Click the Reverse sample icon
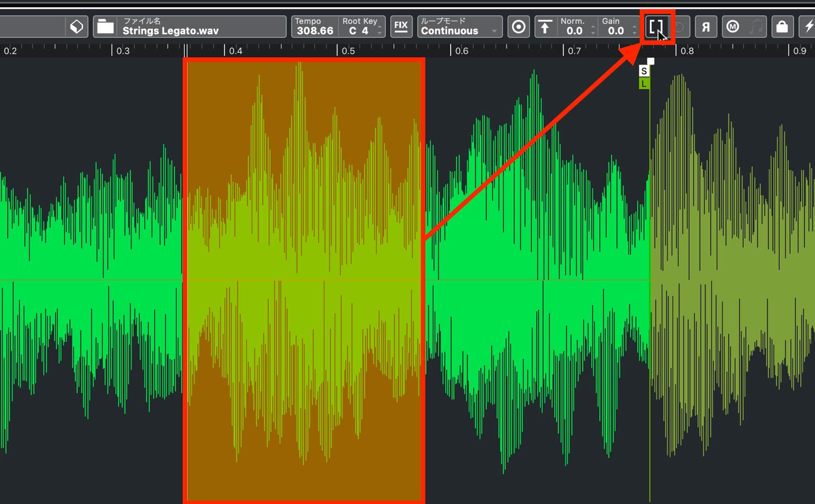The image size is (815, 504). [x=705, y=27]
